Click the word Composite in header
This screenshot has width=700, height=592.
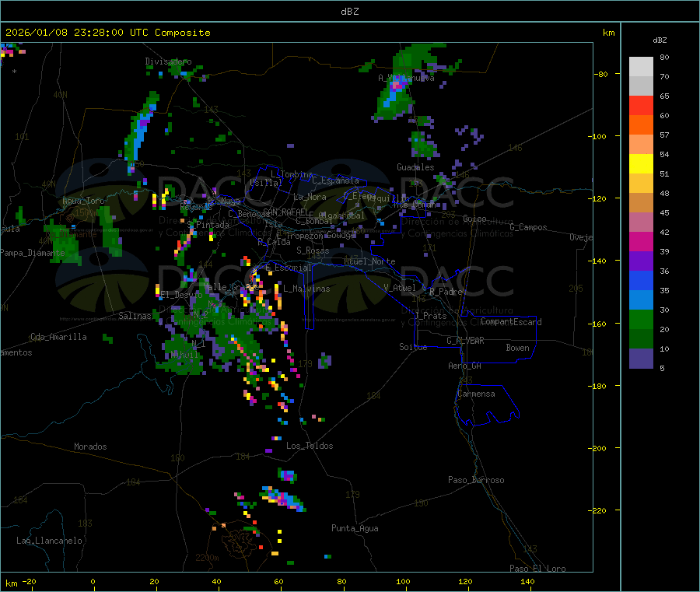[183, 33]
